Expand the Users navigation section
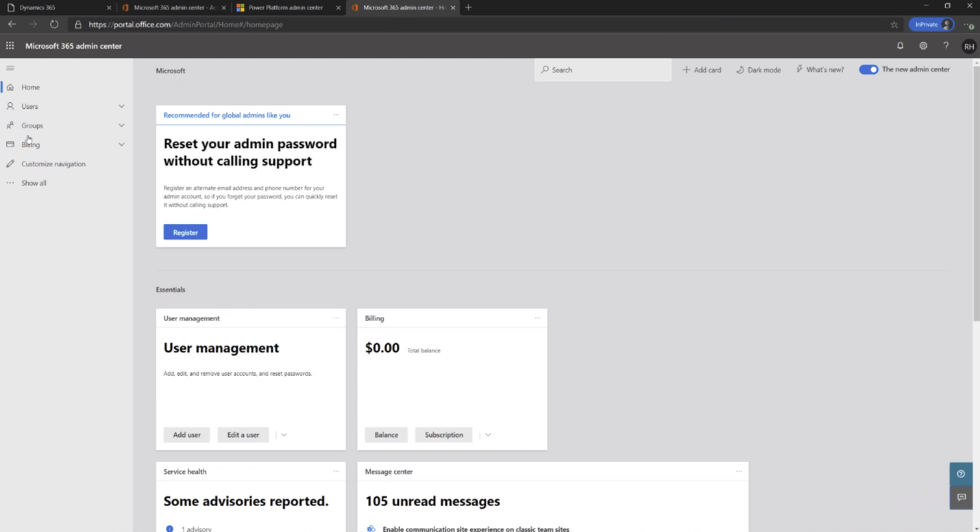Screen dimensions: 980x532 point(121,106)
